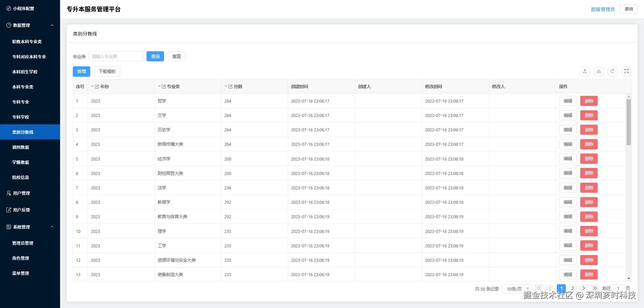This screenshot has height=308, width=644.
Task: Delete the 装备制造大类 row
Action: point(589,274)
